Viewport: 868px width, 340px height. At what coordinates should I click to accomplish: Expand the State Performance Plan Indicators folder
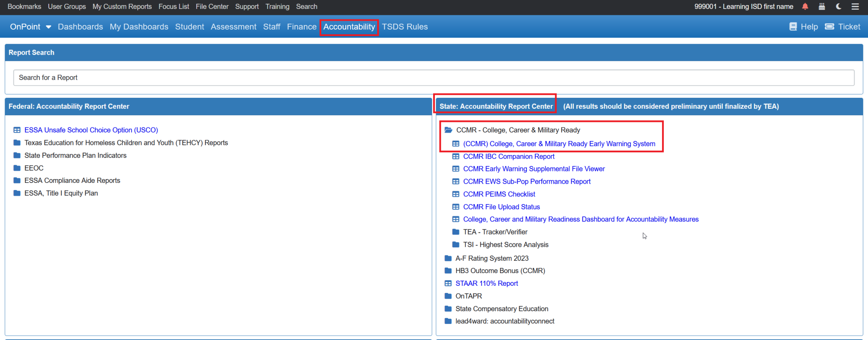[x=17, y=155]
